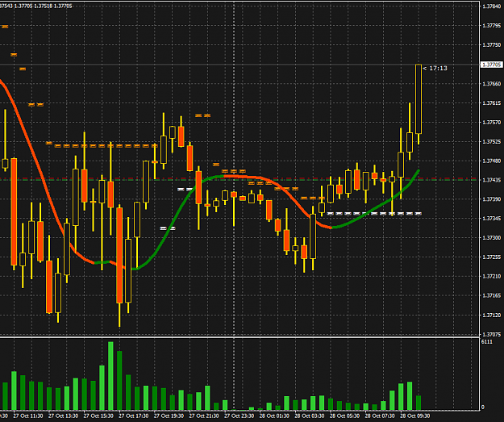This screenshot has width=504, height=422.
Task: Pick the 28 Oct 07:30 time label
Action: pos(380,416)
